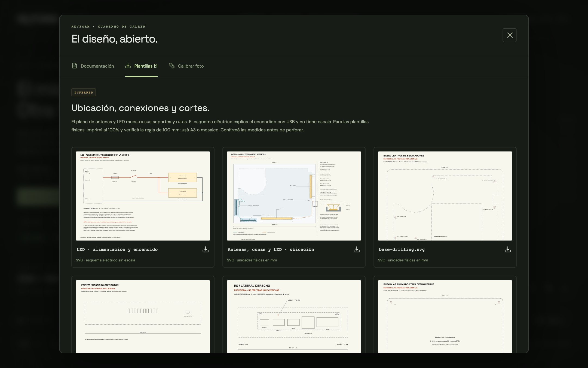Image resolution: width=588 pixels, height=368 pixels.
Task: Click 'Ubicación, conexiones y cortes.' heading
Action: click(x=140, y=108)
